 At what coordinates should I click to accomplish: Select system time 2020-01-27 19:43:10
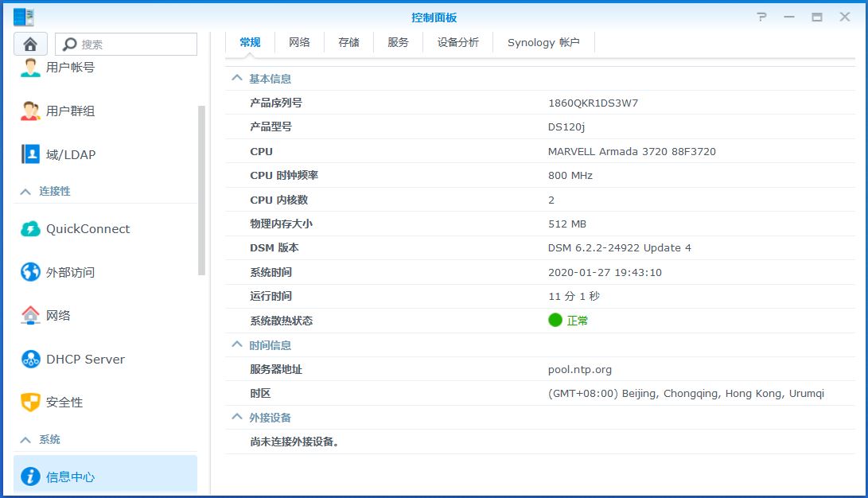(x=605, y=272)
